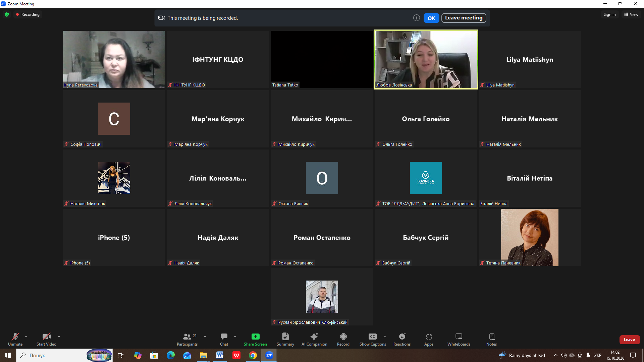This screenshot has height=362, width=644.
Task: Open the Apps panel
Action: coord(429,339)
